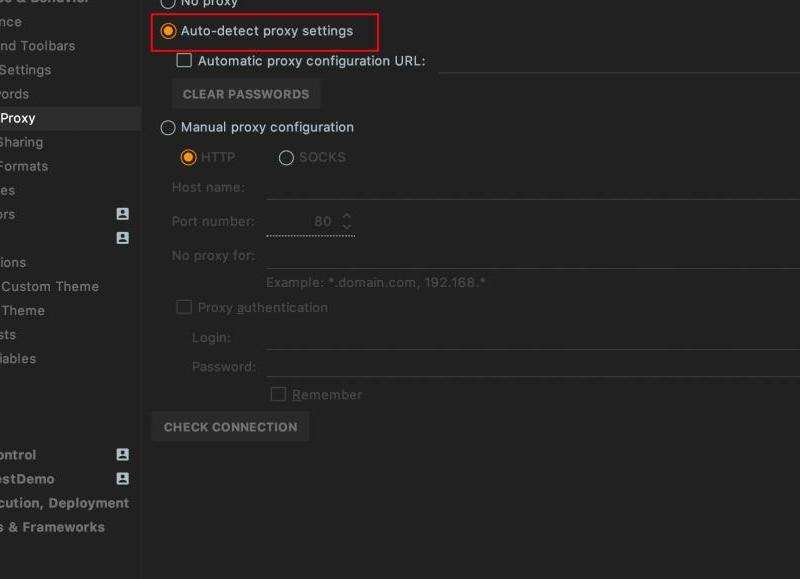This screenshot has width=800, height=579.
Task: Select the HTTP proxy type radio
Action: pos(188,157)
